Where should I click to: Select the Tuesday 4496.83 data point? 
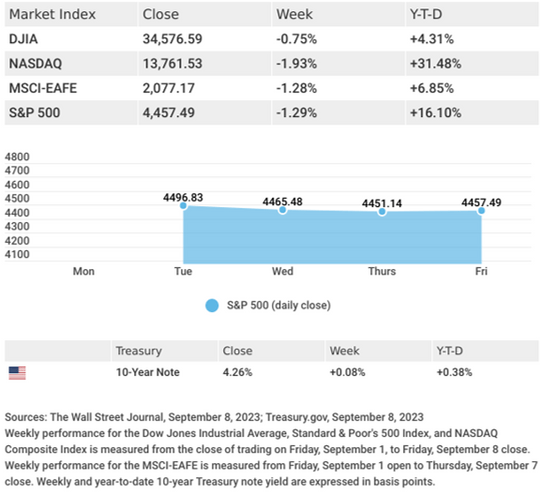pos(183,206)
